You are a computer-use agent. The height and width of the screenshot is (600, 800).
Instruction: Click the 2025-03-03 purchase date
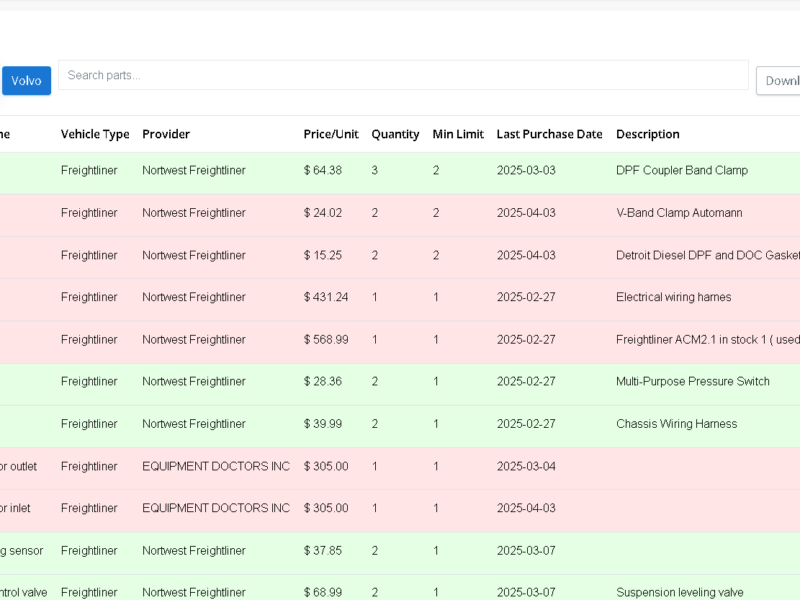tap(526, 170)
